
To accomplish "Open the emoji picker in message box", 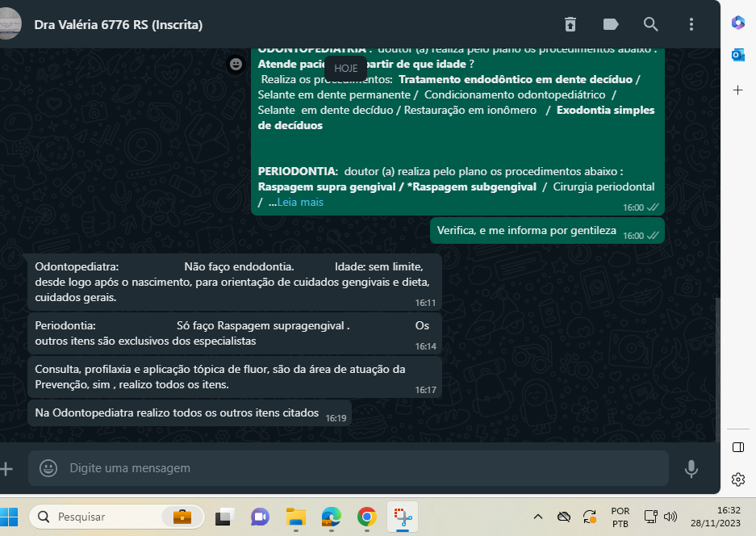I will (48, 468).
